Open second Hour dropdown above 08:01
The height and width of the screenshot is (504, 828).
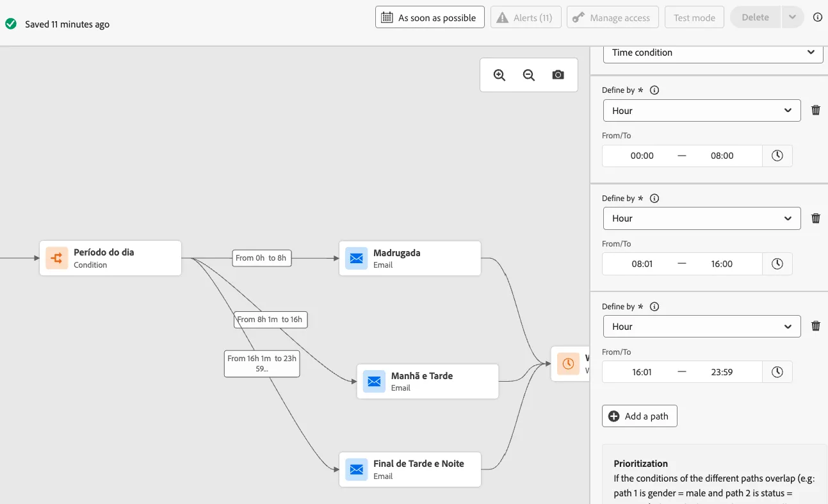coord(702,218)
